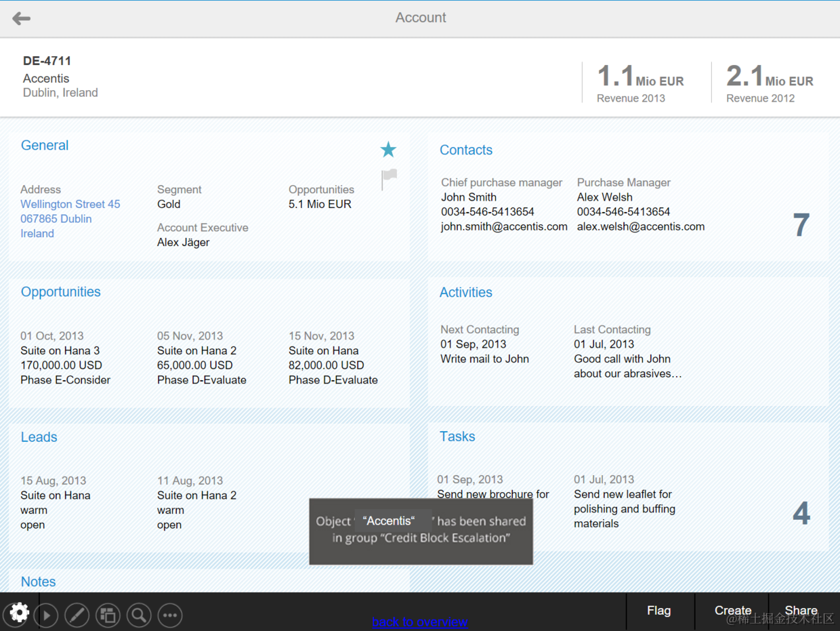Viewport: 840px width, 631px height.
Task: Go back using the header arrow
Action: 21,18
